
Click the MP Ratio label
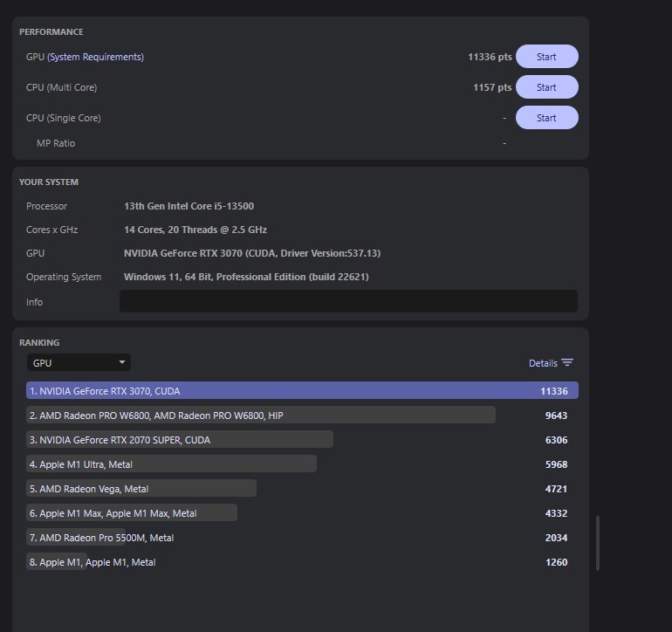click(56, 143)
